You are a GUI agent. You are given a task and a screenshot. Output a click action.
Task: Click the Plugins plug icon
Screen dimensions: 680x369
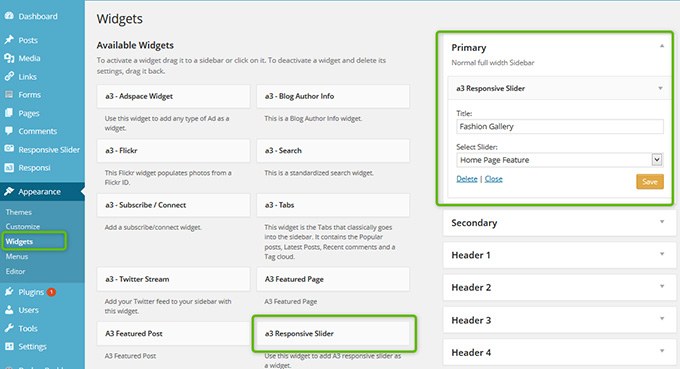click(x=9, y=292)
